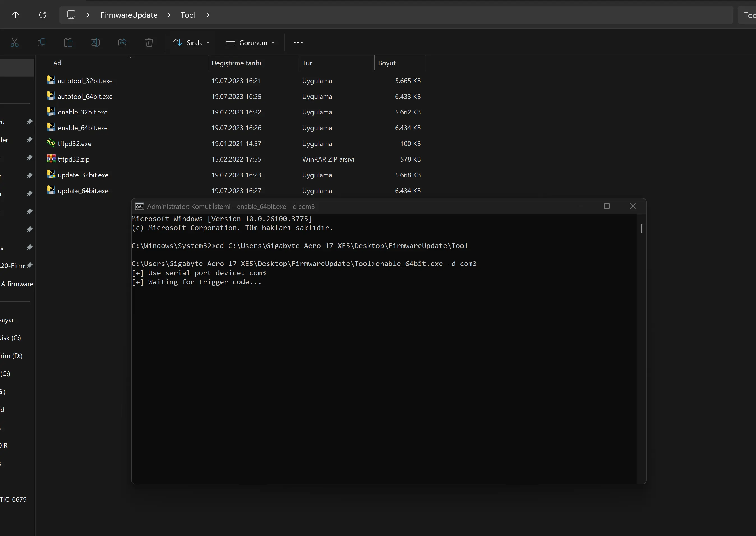Screen dimensions: 756x536
Task: Refresh the folder view
Action: tap(43, 15)
